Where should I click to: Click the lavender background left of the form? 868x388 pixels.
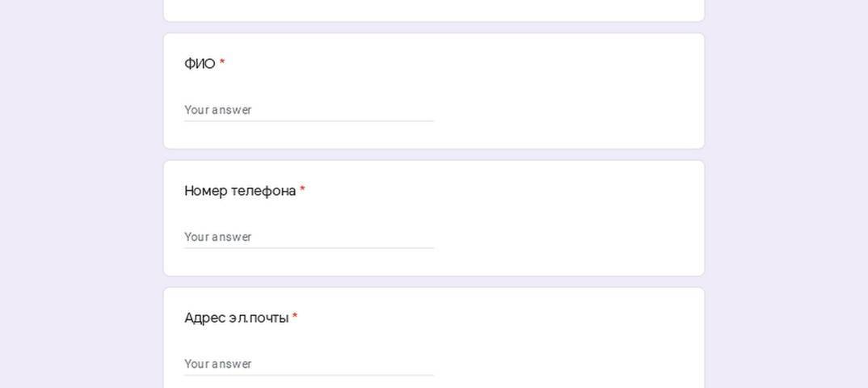pos(82,194)
